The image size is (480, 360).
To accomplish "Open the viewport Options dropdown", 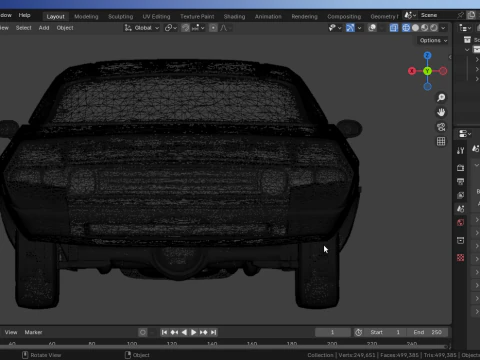I will point(433,40).
